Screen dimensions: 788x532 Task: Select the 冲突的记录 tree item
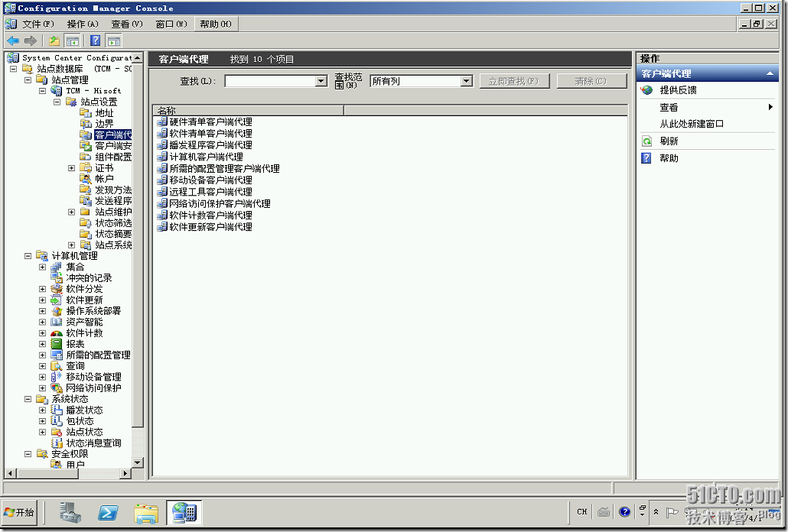click(89, 278)
